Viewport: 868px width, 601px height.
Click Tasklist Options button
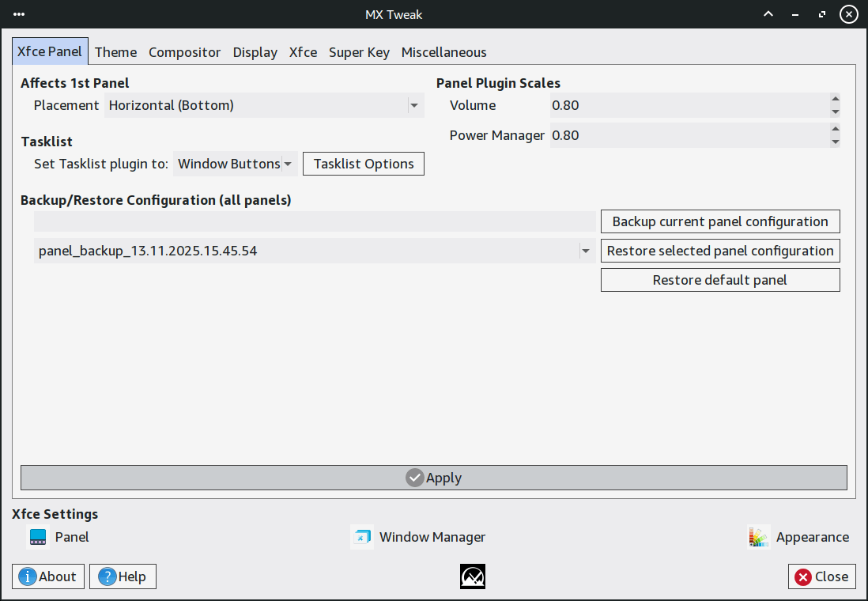click(x=364, y=164)
